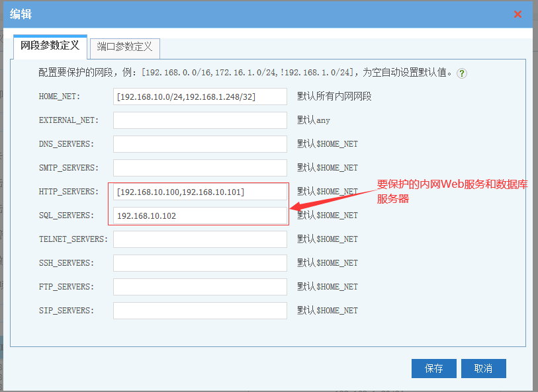Switch to the 端口参数定义 tab

[x=124, y=47]
